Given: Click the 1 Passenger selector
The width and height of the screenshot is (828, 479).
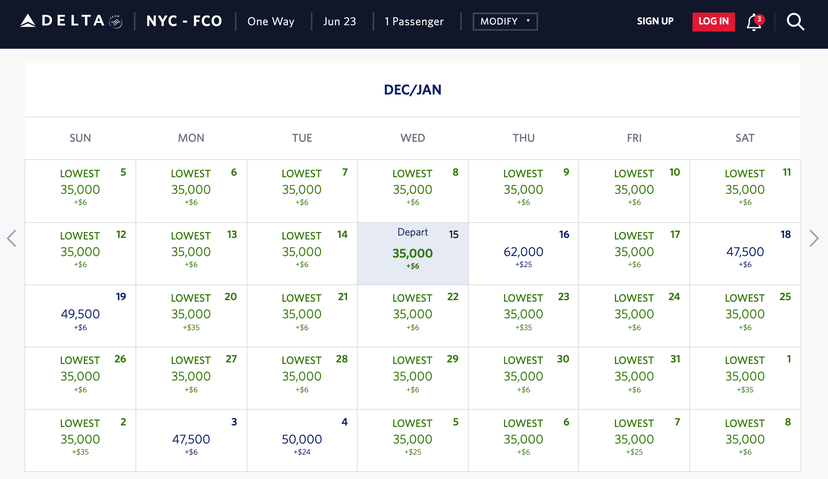Looking at the screenshot, I should pyautogui.click(x=414, y=21).
